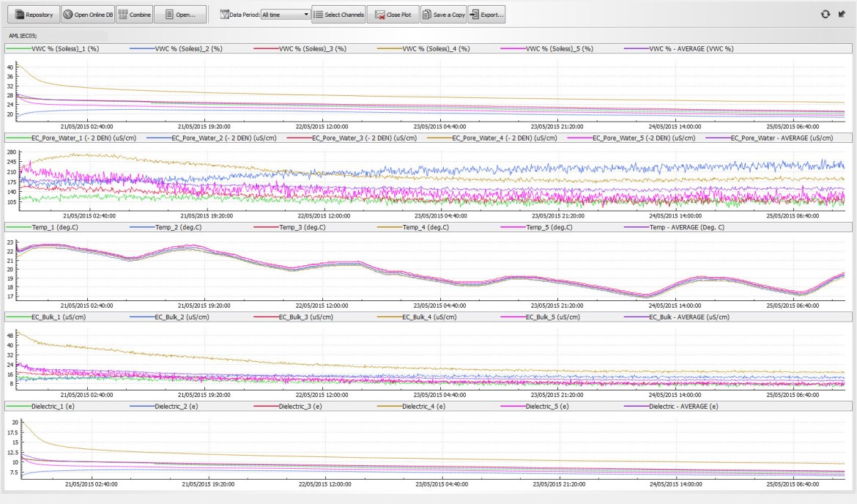Click the EC_Bulk_4 legend color line
The image size is (857, 504).
point(390,316)
